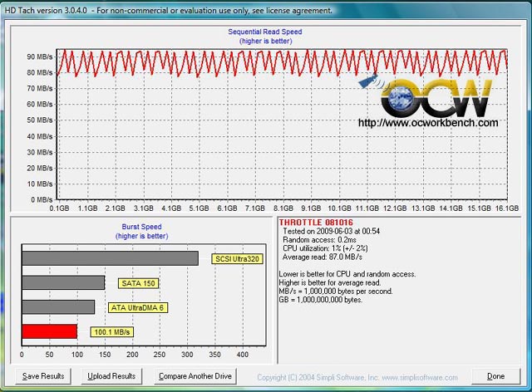Screen dimensions: 532x392
Task: Click the 0 MB/s axis label
Action: [42, 199]
